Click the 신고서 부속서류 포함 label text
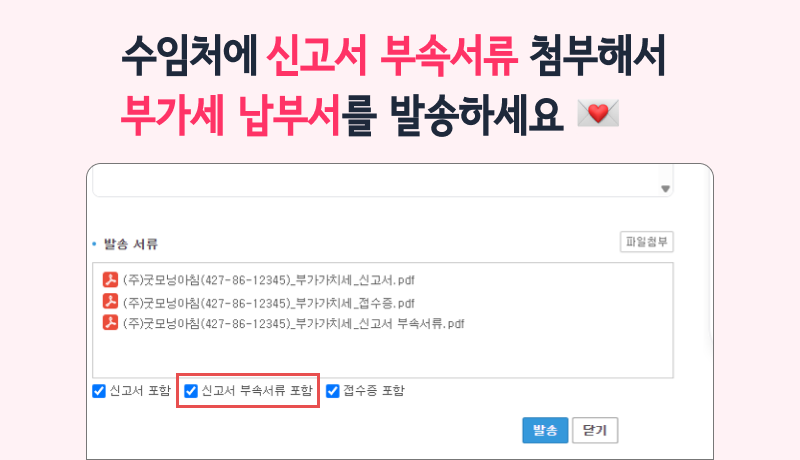The width and height of the screenshot is (800, 460). click(257, 391)
